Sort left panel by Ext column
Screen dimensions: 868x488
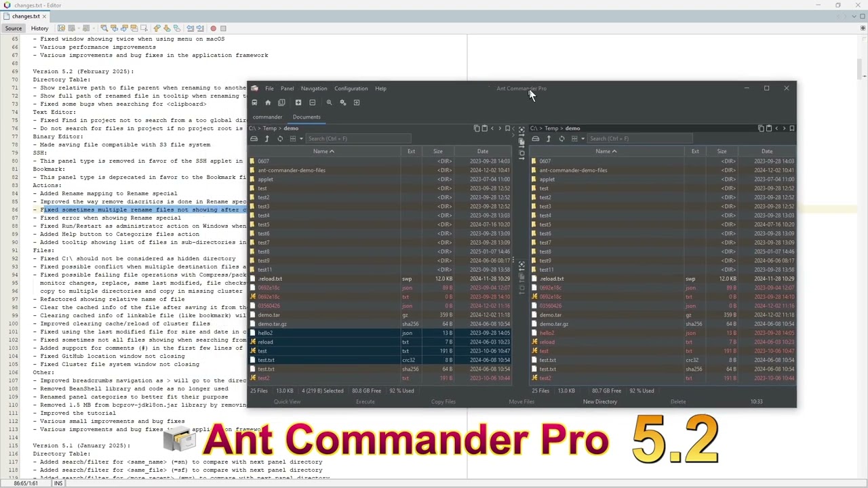pyautogui.click(x=411, y=151)
